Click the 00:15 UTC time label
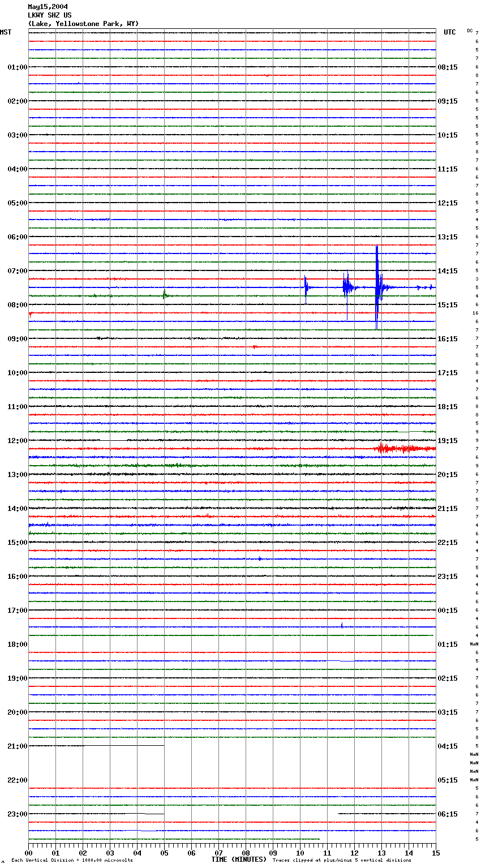This screenshot has height=868, width=481. click(448, 611)
